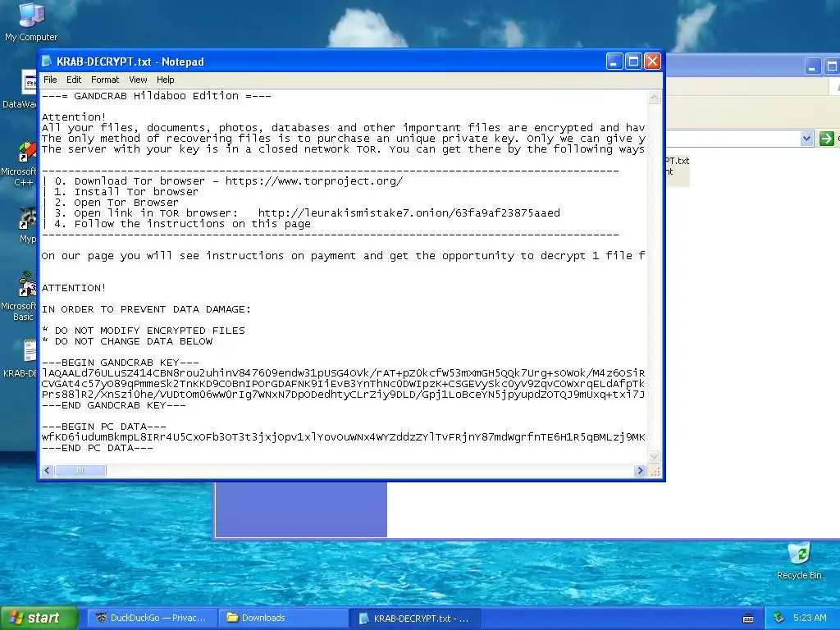Open the Format menu in Notepad
840x630 pixels.
(105, 80)
